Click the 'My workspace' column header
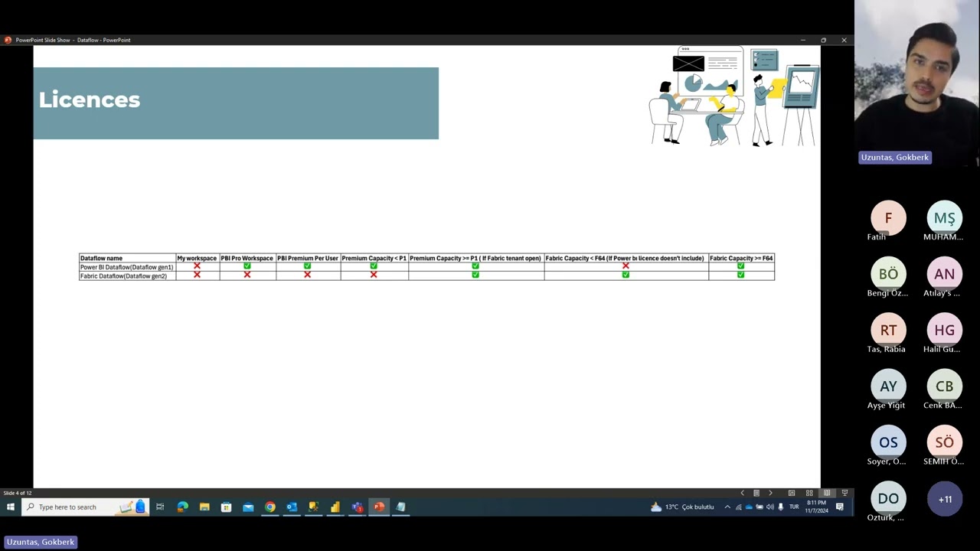 tap(197, 258)
